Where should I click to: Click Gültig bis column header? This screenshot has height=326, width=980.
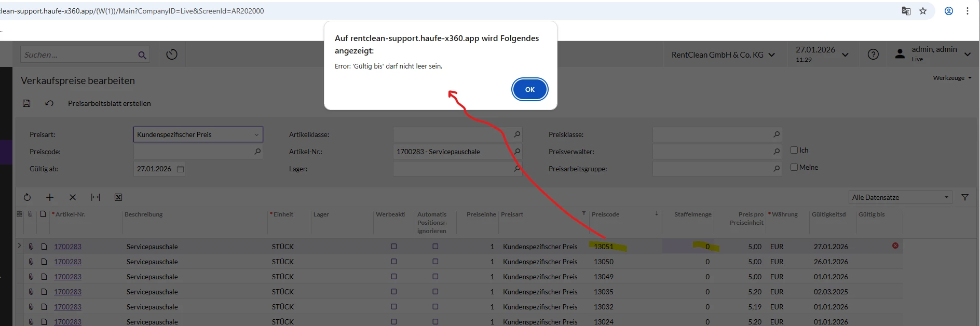[x=872, y=214]
